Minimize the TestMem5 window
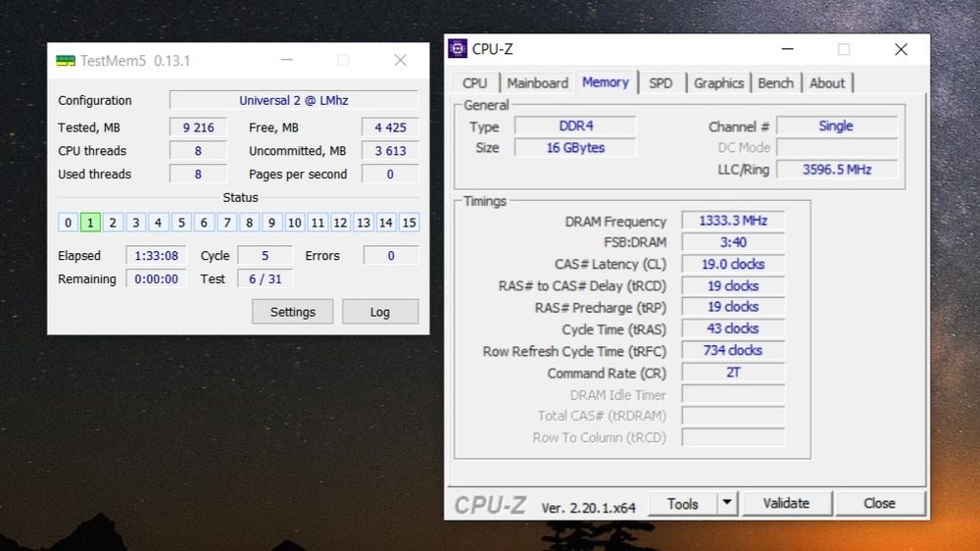This screenshot has width=980, height=551. coord(287,60)
